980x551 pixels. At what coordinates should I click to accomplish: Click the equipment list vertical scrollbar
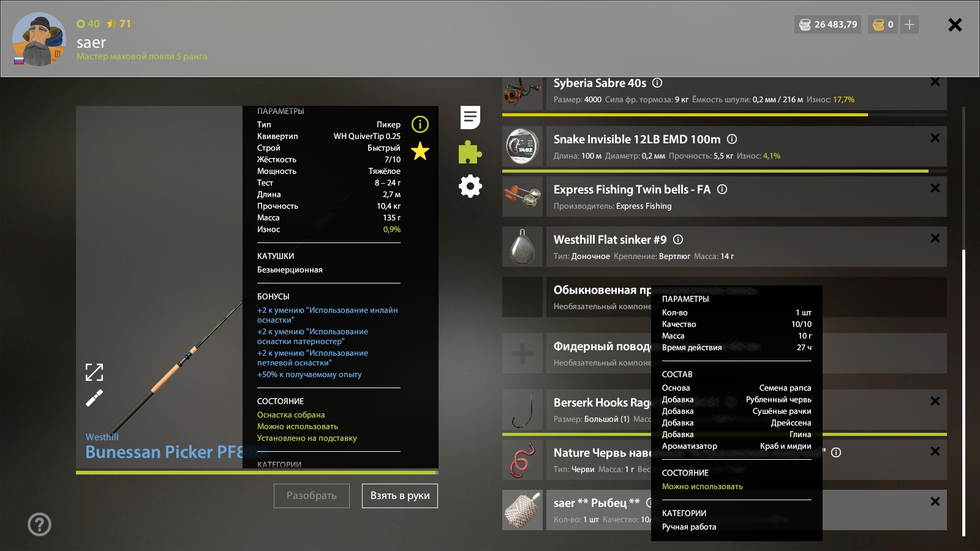[x=963, y=392]
